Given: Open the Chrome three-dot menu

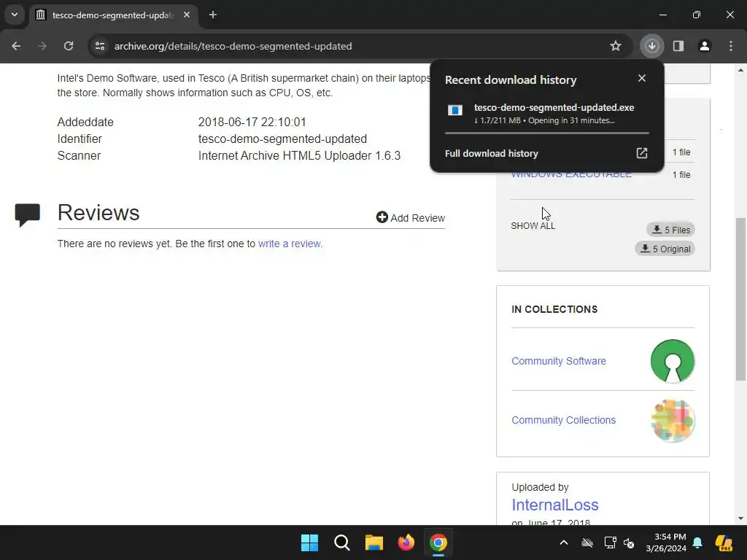Looking at the screenshot, I should point(731,46).
